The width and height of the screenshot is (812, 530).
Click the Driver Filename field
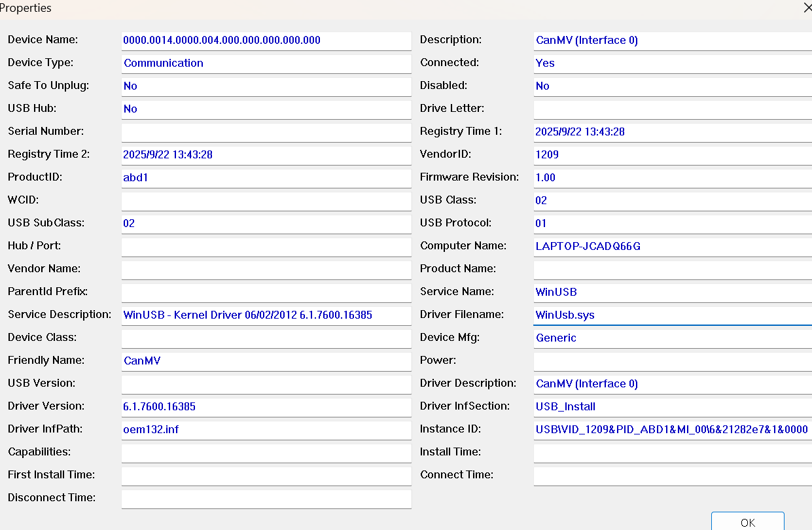coord(672,315)
